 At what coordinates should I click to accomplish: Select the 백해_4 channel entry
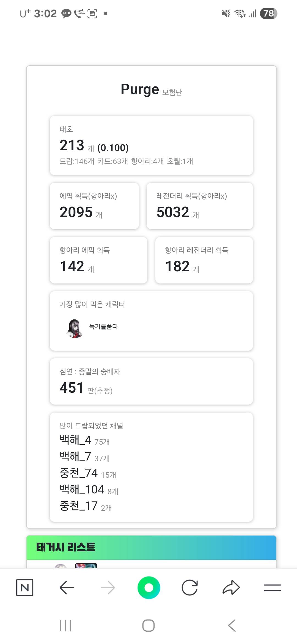pyautogui.click(x=75, y=440)
